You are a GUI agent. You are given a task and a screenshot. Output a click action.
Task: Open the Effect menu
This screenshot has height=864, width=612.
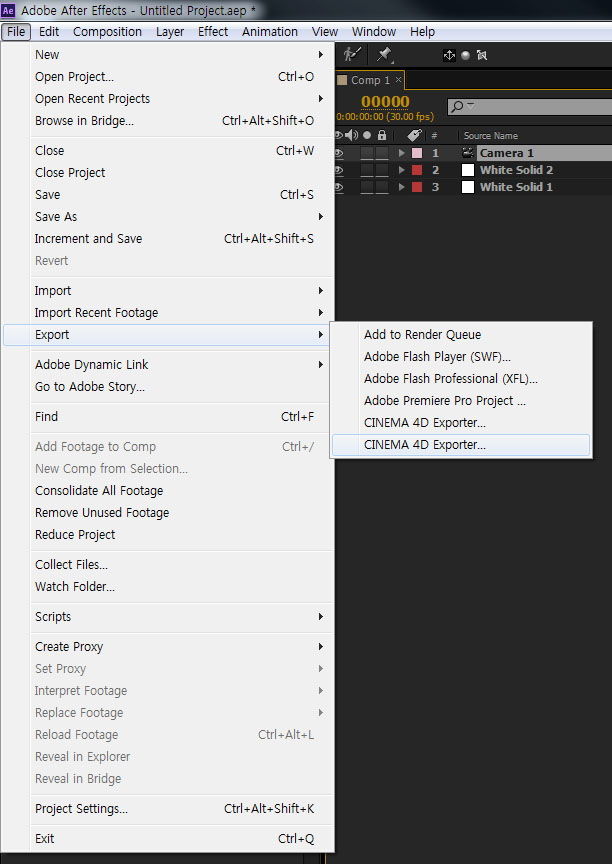click(x=213, y=32)
